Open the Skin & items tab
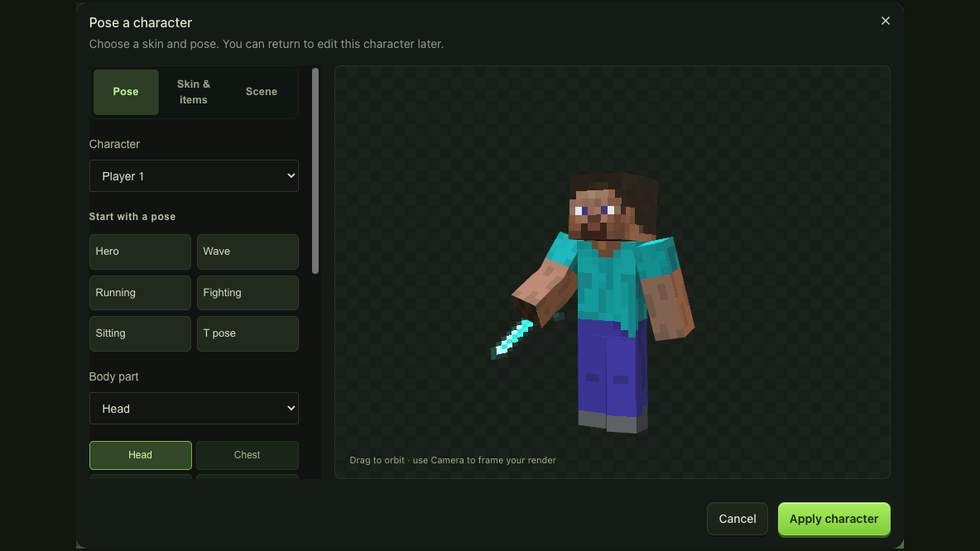This screenshot has height=551, width=980. click(194, 92)
